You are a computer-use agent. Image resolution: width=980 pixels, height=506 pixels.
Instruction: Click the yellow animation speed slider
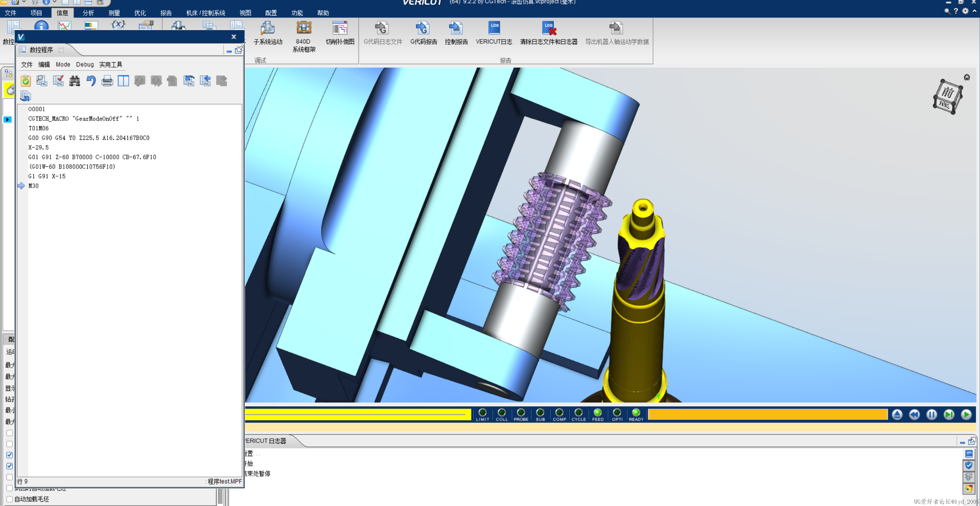[358, 415]
